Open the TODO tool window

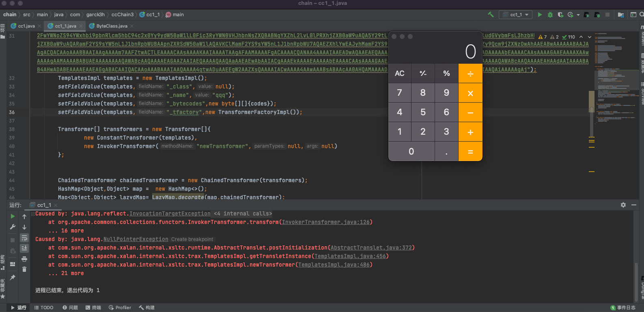click(x=44, y=308)
